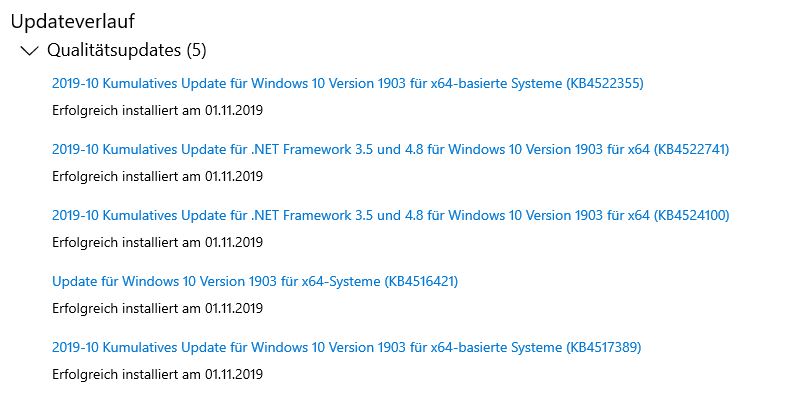This screenshot has width=786, height=394.
Task: Click the (KB4517389) number in last entry
Action: pos(604,347)
